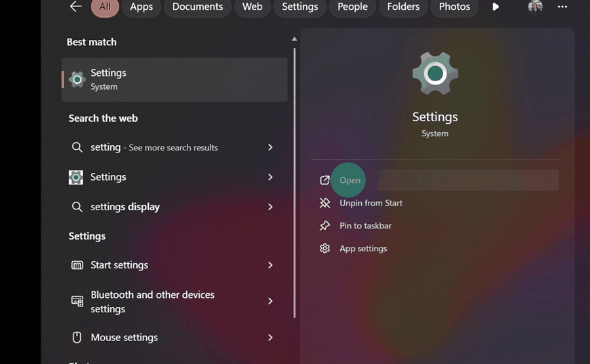The width and height of the screenshot is (590, 364).
Task: Select the Settings best match result
Action: click(174, 79)
